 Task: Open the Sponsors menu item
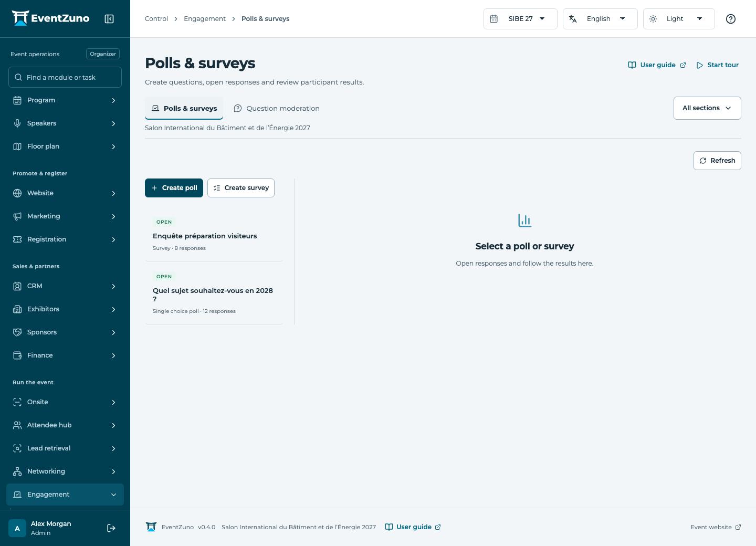tap(65, 332)
